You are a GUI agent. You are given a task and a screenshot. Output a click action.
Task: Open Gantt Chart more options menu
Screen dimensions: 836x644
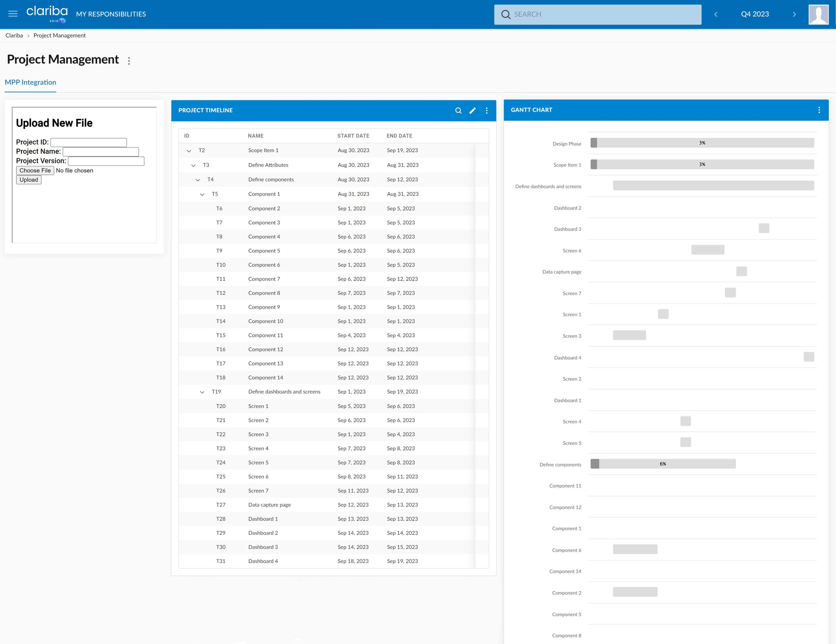(819, 110)
